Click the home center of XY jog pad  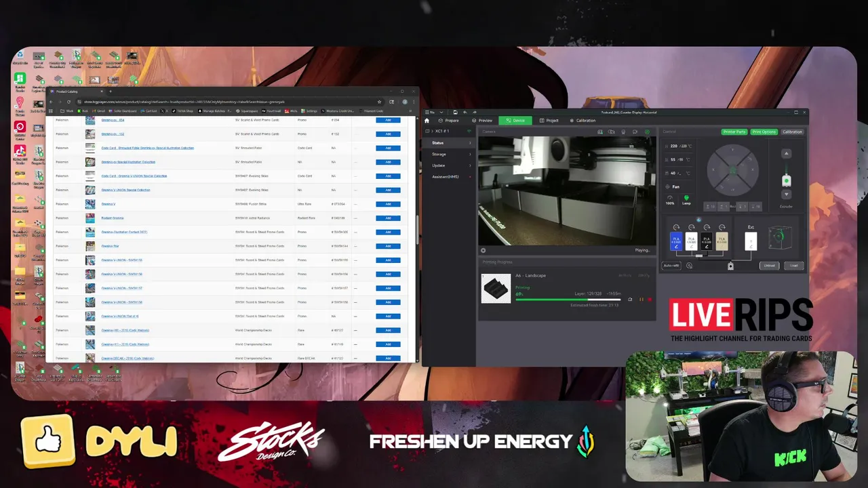click(733, 170)
